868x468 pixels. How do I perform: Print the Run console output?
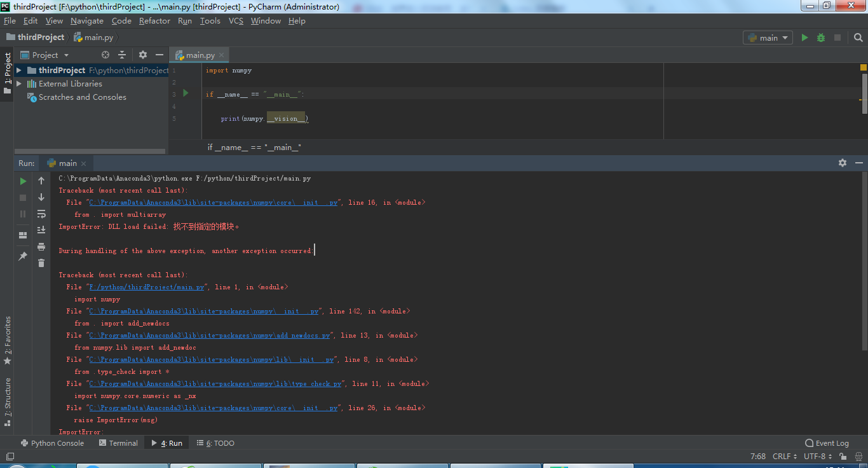click(41, 247)
